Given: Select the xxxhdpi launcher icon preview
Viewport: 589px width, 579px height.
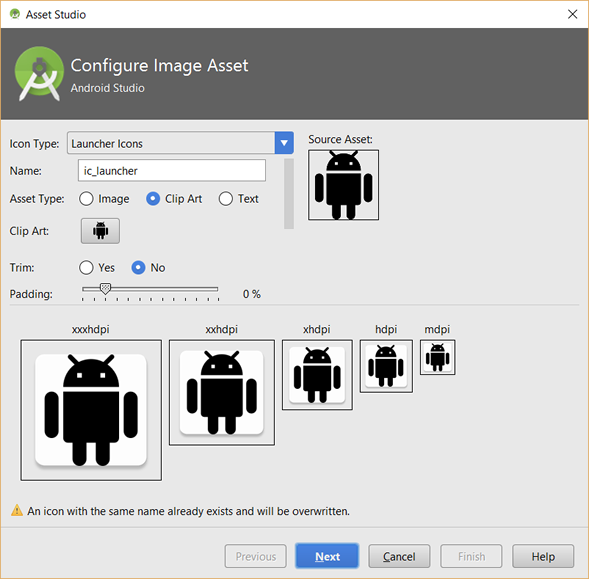Looking at the screenshot, I should click(x=91, y=410).
